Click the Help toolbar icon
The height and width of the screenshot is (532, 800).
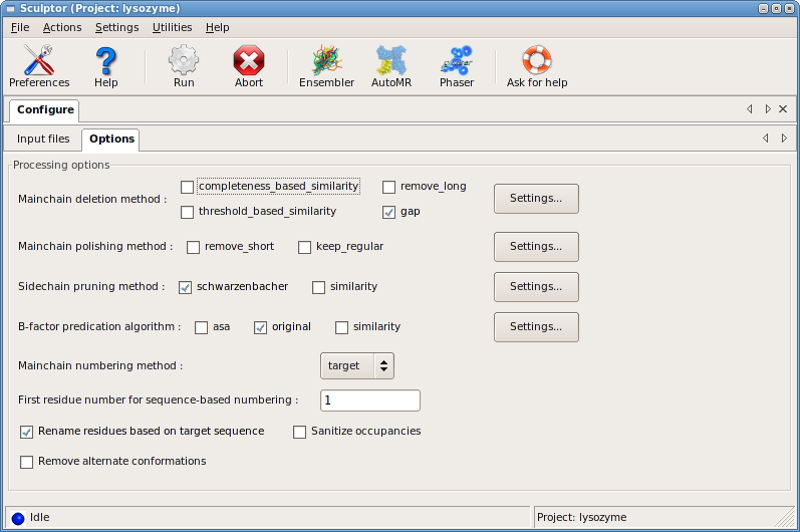106,66
